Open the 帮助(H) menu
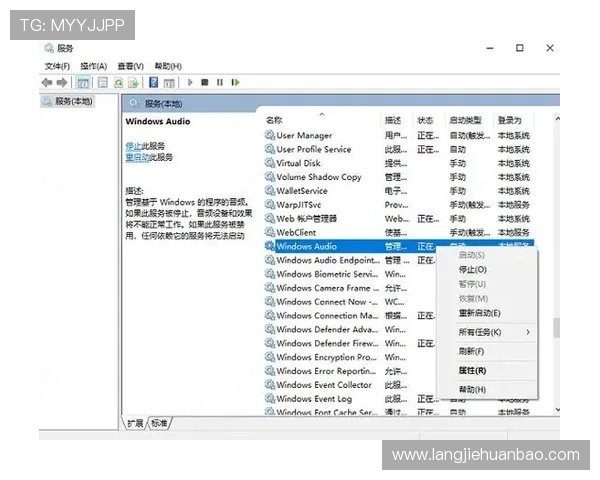This screenshot has height=480, width=600. click(x=168, y=66)
